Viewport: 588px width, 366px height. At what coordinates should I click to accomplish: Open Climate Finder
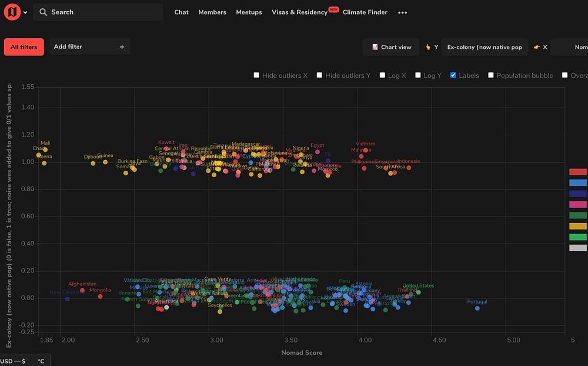[365, 12]
